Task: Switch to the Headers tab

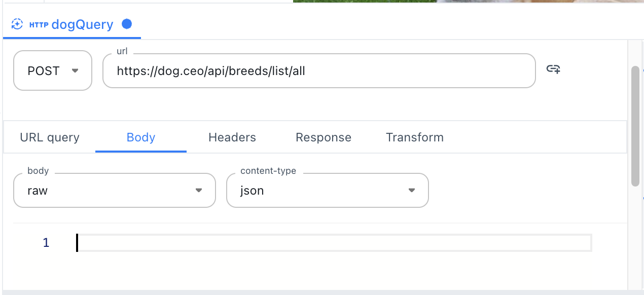Action: point(232,137)
